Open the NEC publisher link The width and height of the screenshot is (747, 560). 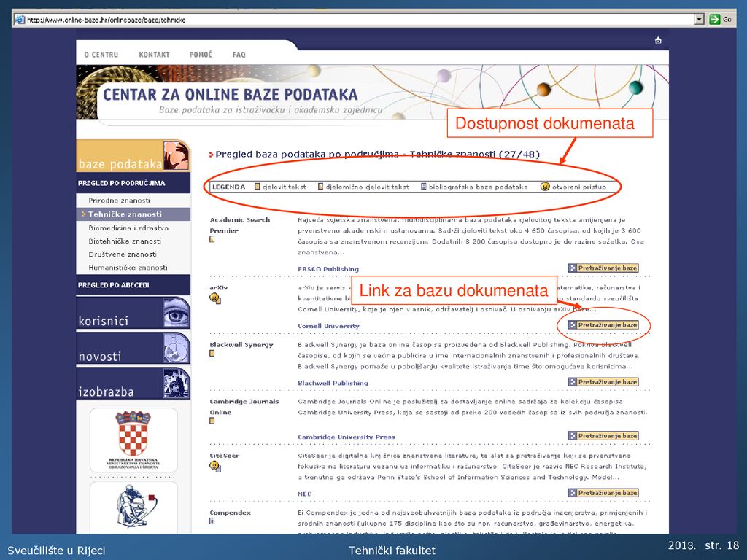[x=304, y=494]
